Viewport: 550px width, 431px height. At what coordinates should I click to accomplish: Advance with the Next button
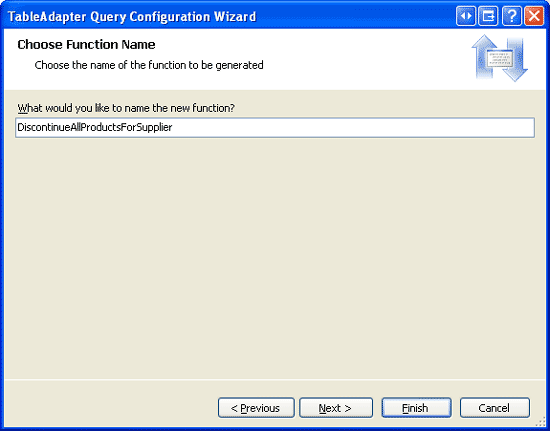coord(336,408)
